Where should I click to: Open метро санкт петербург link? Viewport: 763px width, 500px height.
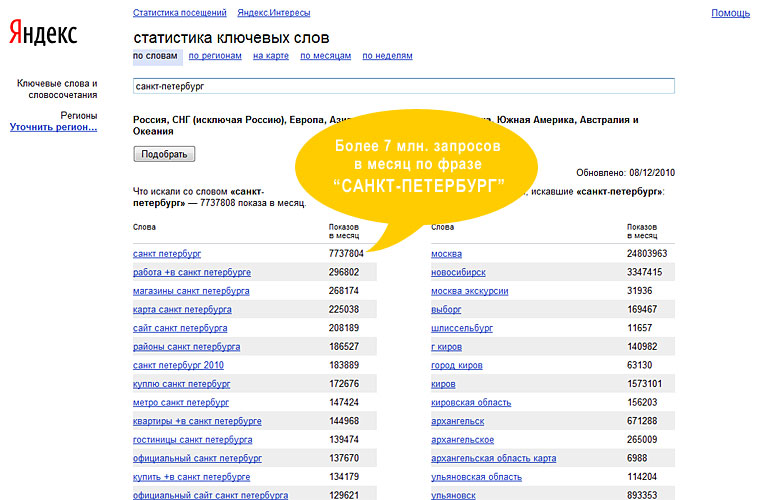tap(181, 403)
